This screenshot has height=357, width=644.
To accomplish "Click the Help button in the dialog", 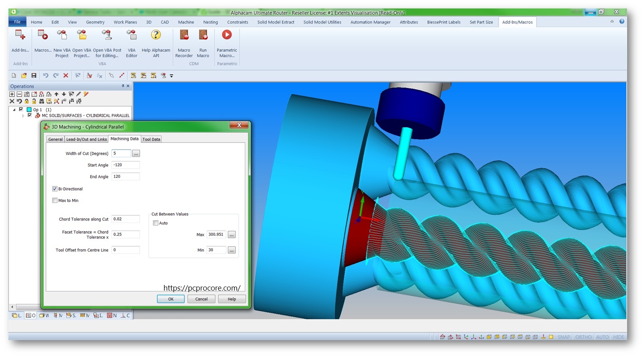I will tap(232, 299).
